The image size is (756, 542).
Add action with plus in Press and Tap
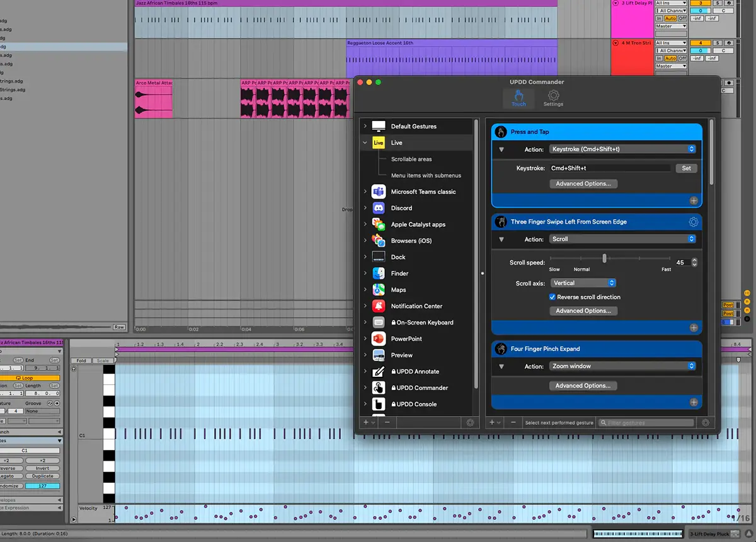coord(693,200)
